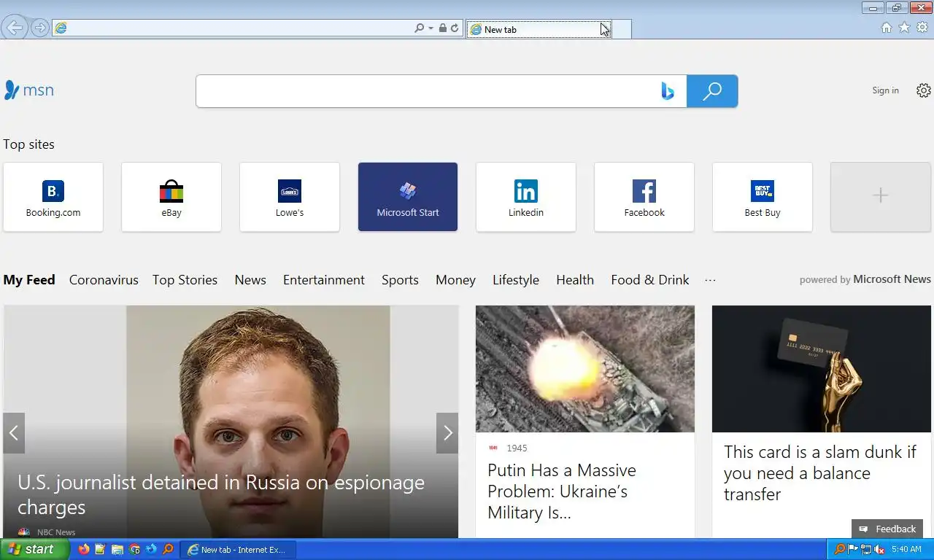Open the balance transfer card ad headline
The image size is (934, 560).
click(x=820, y=473)
